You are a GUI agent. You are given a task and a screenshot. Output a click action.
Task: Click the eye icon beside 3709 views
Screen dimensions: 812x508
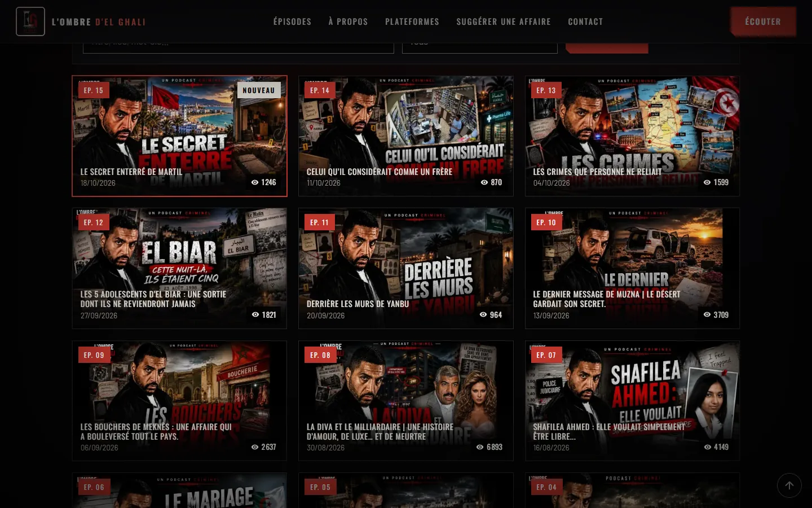[707, 314]
